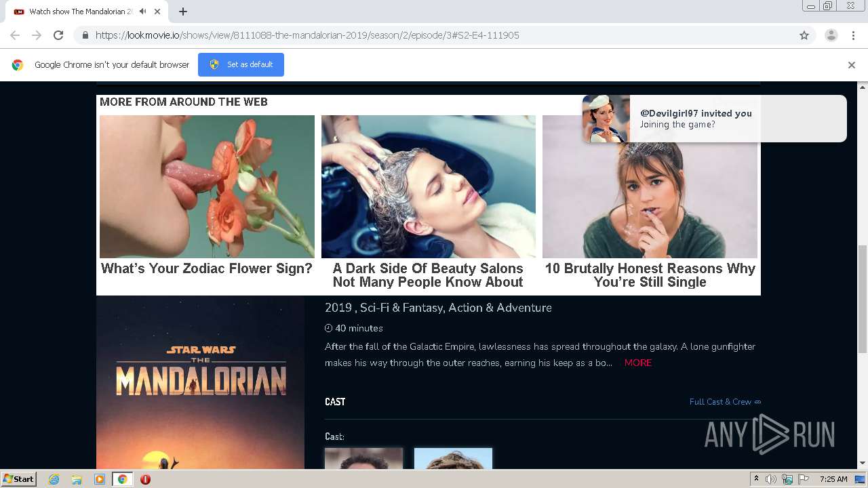The image size is (868, 488).
Task: Set Chrome as default browser
Action: point(241,64)
